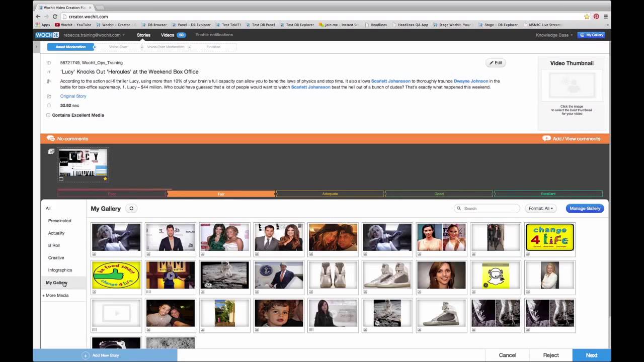This screenshot has width=644, height=362.
Task: Set quality rating to Poor
Action: [112, 194]
